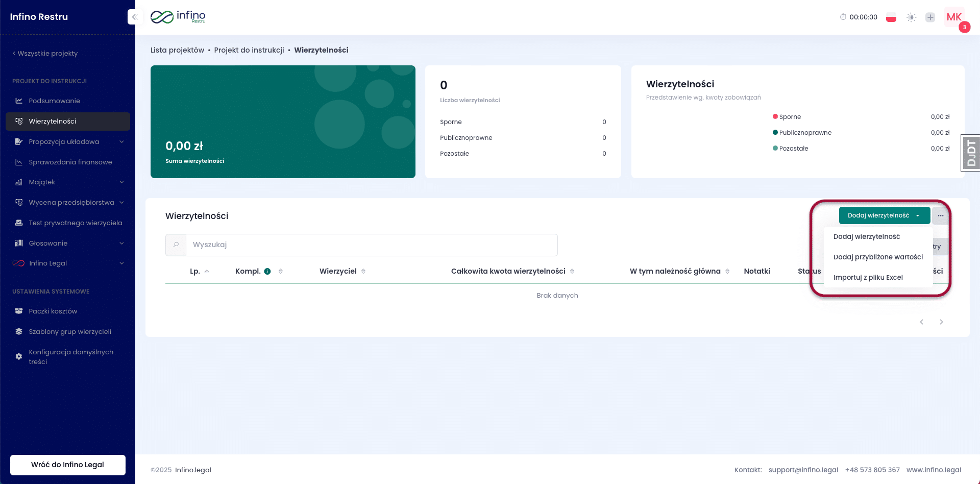Collapse the sidebar with the arrow icon
Image resolution: width=980 pixels, height=484 pixels.
pyautogui.click(x=134, y=17)
